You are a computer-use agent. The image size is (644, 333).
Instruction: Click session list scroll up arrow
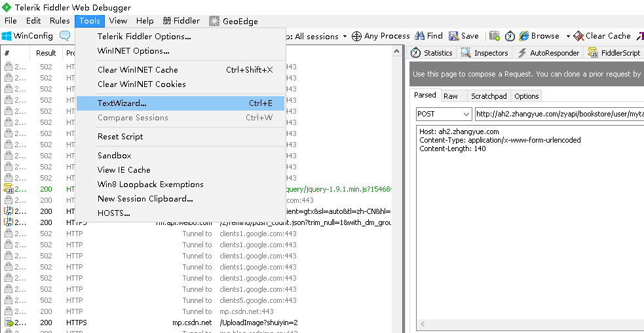click(396, 51)
